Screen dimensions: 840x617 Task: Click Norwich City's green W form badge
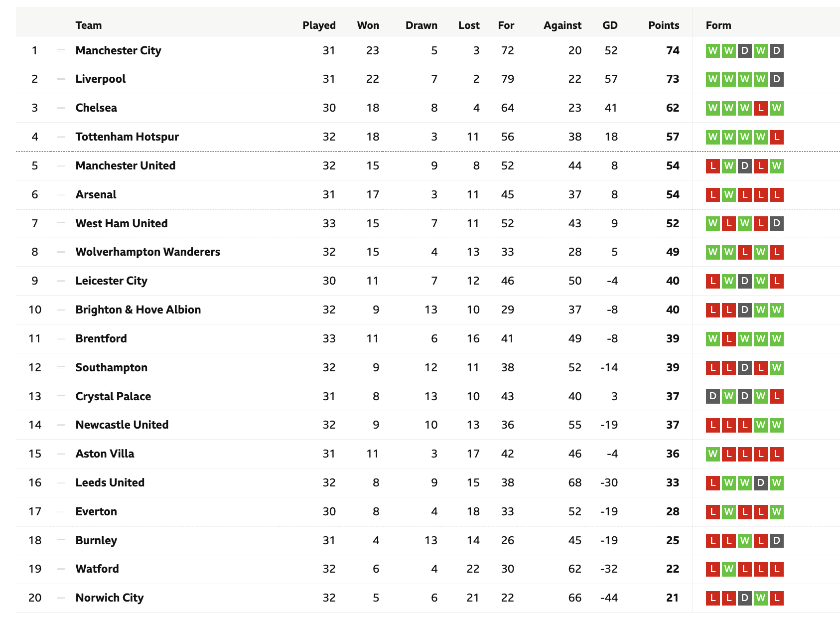coord(760,598)
